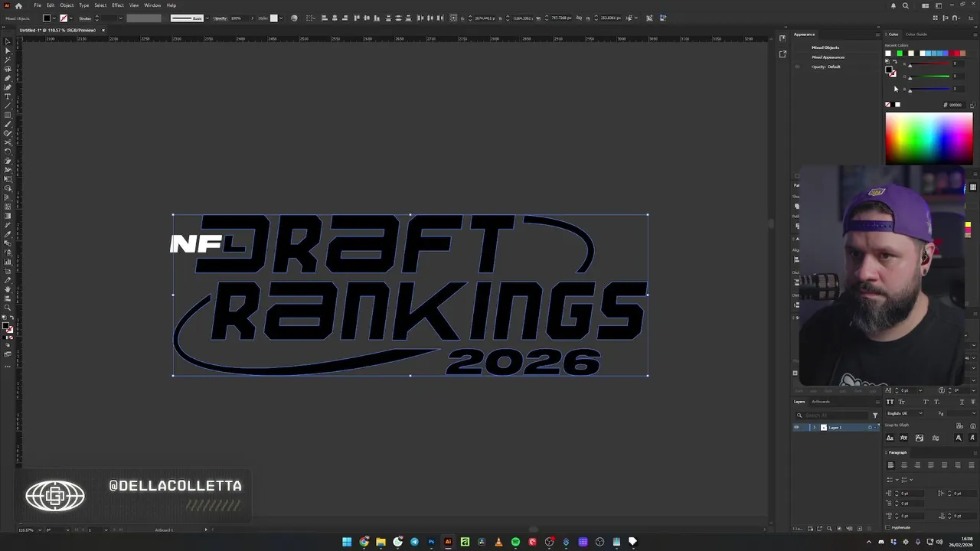
Task: Click the hex color value field
Action: pyautogui.click(x=955, y=105)
